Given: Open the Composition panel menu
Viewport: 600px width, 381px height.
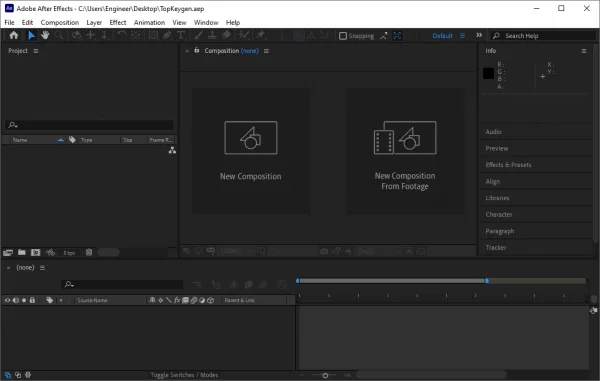Looking at the screenshot, I should [x=266, y=51].
